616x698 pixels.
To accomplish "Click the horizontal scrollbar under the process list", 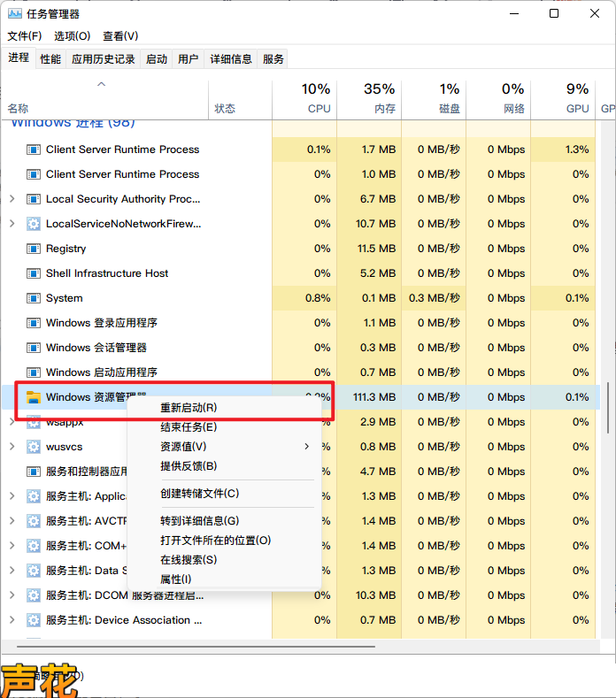I will click(x=196, y=647).
